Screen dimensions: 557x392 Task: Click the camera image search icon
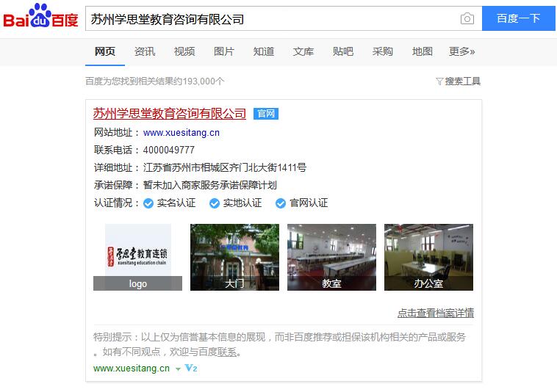(x=467, y=18)
